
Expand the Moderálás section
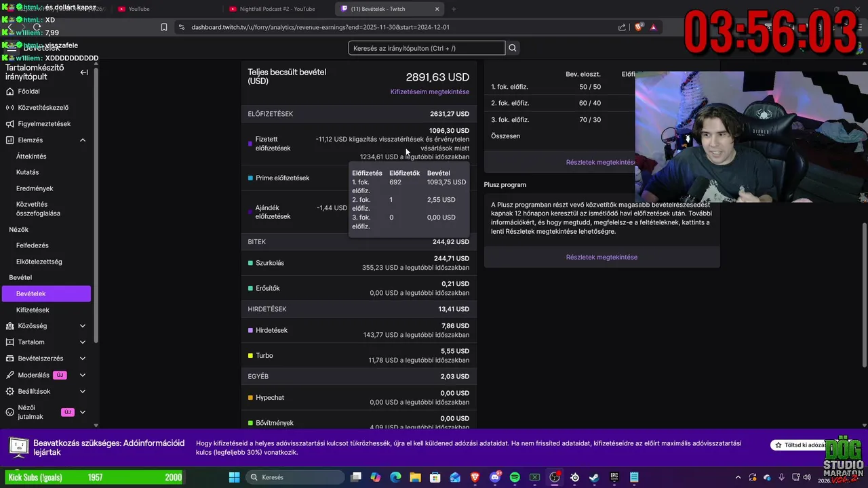[x=83, y=375]
